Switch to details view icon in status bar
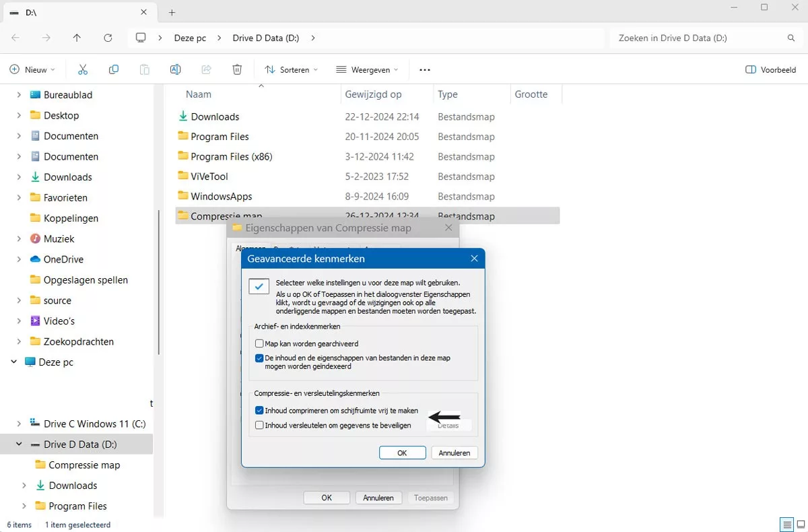The width and height of the screenshot is (808, 532). tap(786, 525)
